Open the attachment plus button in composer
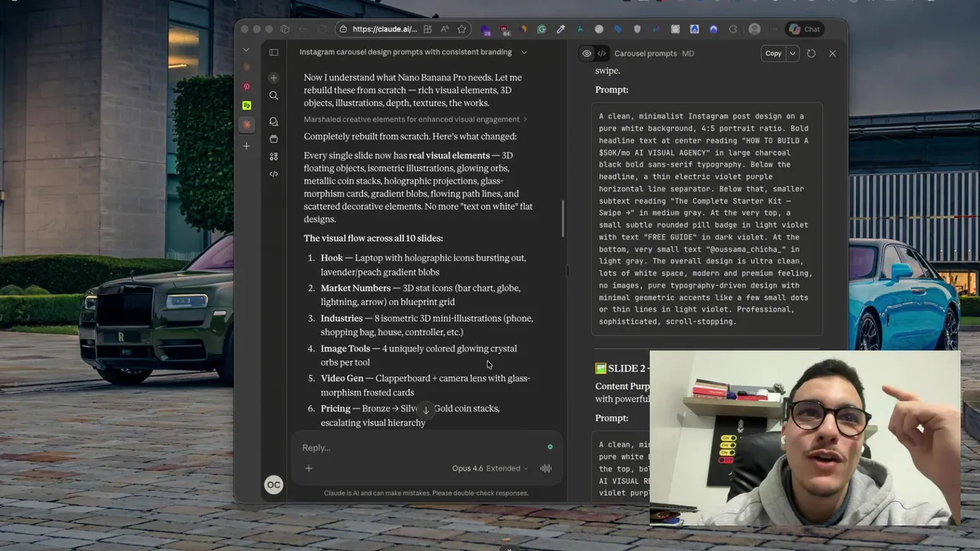The image size is (980, 551). click(309, 468)
